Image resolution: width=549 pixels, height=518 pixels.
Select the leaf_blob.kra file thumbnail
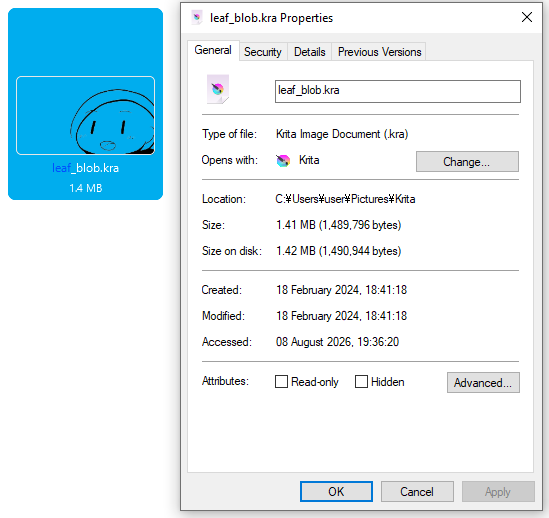pyautogui.click(x=85, y=115)
